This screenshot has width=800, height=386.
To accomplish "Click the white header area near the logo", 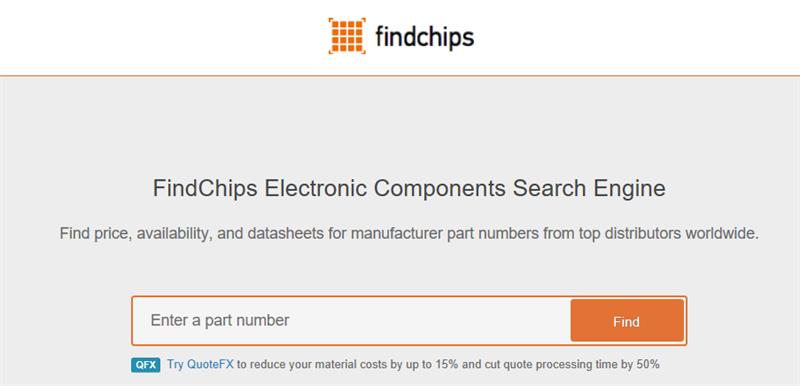I will [153, 37].
